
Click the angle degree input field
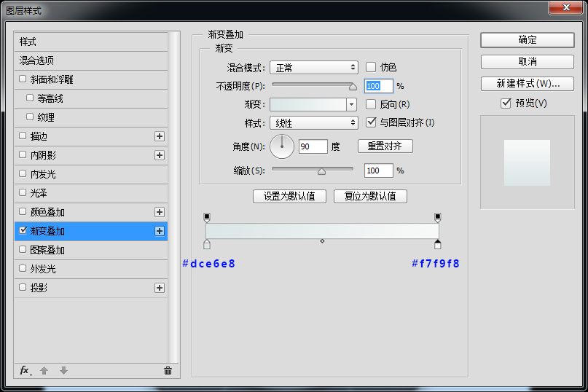pyautogui.click(x=313, y=146)
